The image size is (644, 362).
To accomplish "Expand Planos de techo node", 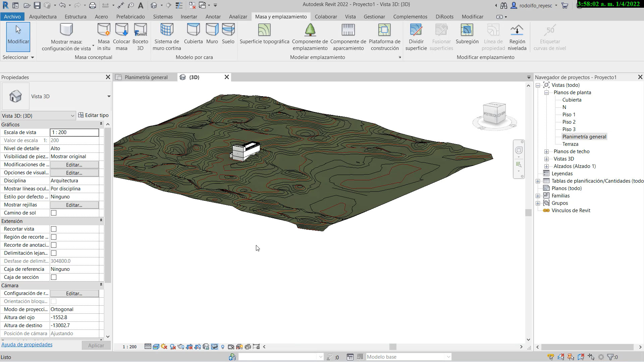I will [546, 152].
